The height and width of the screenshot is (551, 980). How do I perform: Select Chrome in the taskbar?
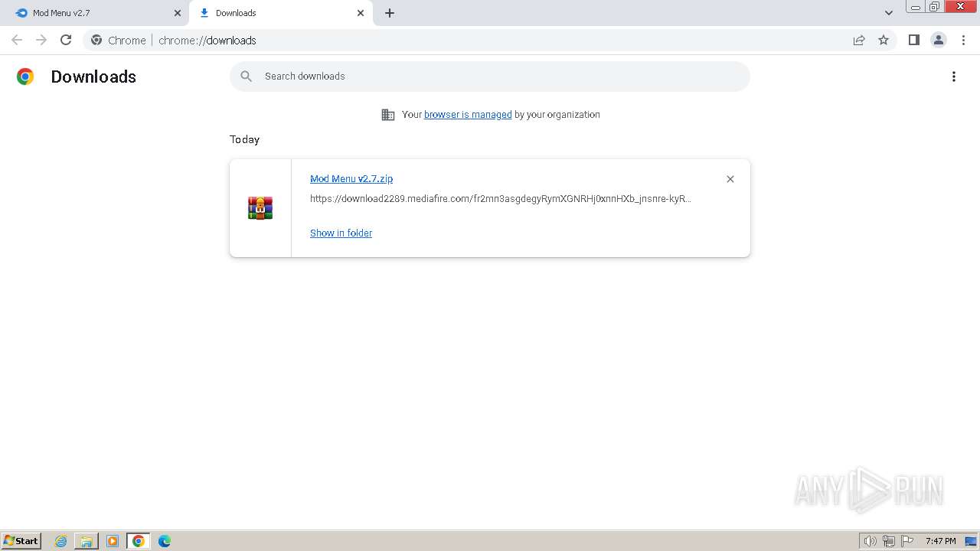pyautogui.click(x=139, y=541)
